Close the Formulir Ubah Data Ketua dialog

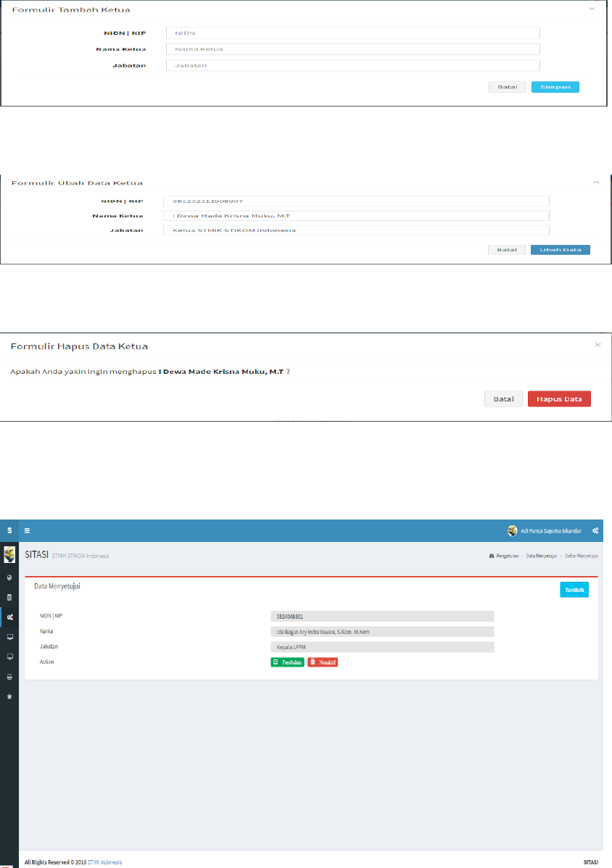[597, 182]
